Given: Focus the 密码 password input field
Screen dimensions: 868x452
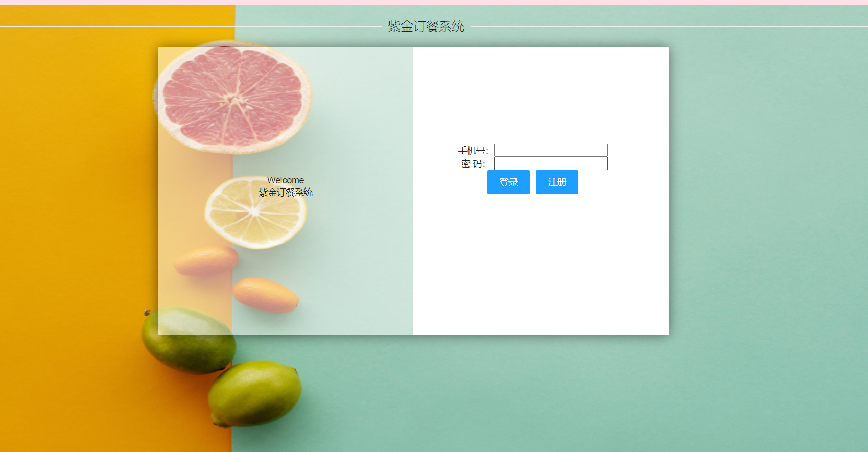Looking at the screenshot, I should point(551,163).
